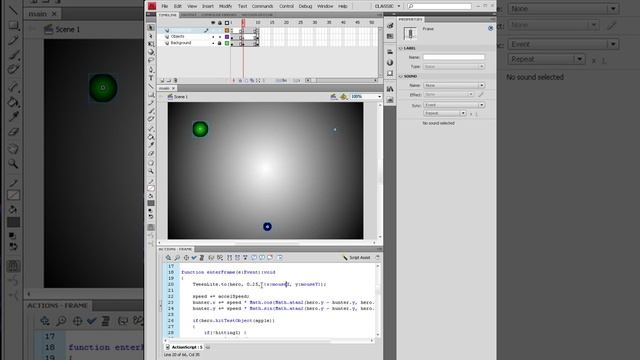Select the Lasso tool
Screen dimensions: 640x360
pyautogui.click(x=151, y=60)
